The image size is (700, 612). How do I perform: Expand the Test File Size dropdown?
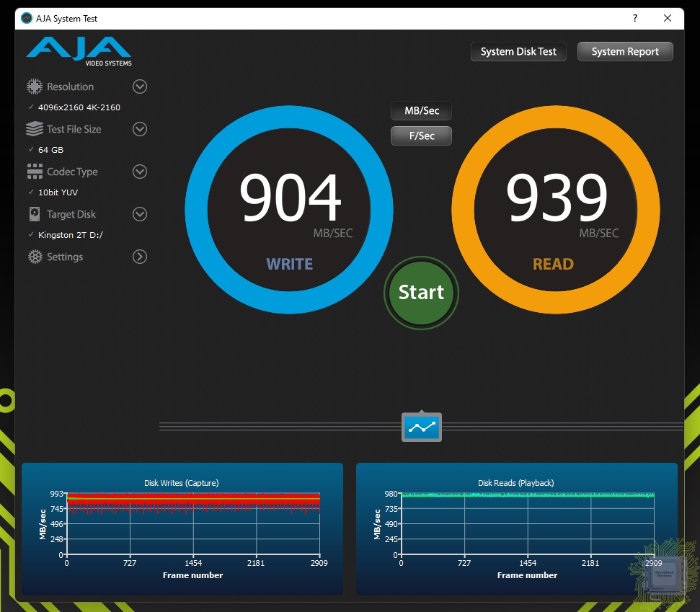coord(140,129)
